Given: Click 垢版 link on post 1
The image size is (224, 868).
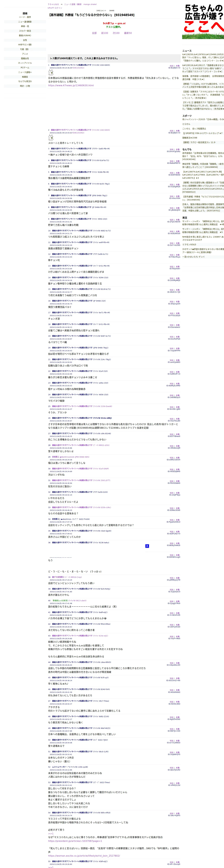Looking at the screenshot, I should 171,66.
